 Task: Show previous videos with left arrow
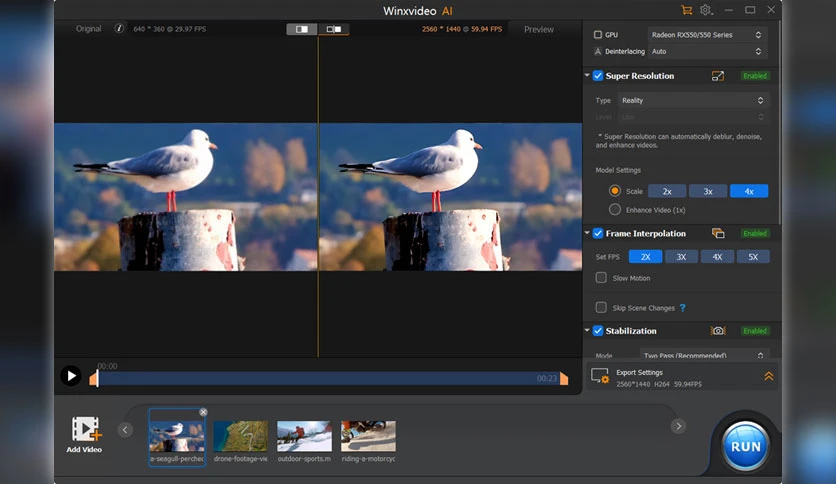click(x=125, y=430)
